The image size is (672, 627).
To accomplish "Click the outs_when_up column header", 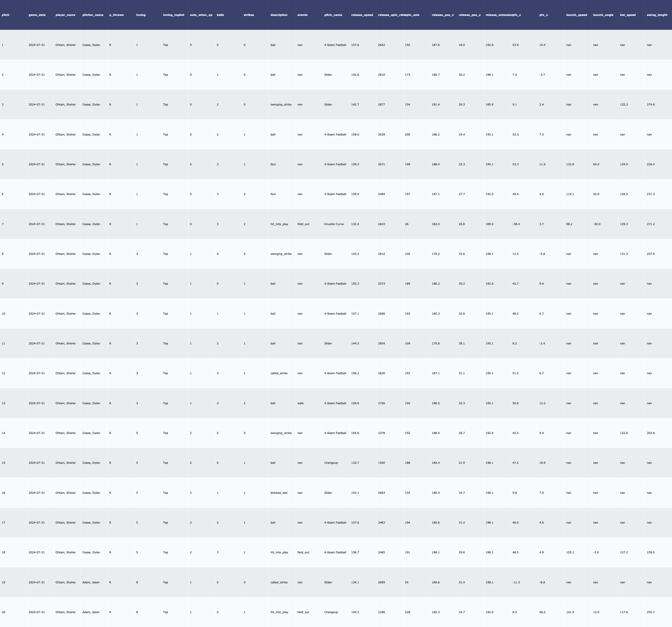I will (201, 15).
